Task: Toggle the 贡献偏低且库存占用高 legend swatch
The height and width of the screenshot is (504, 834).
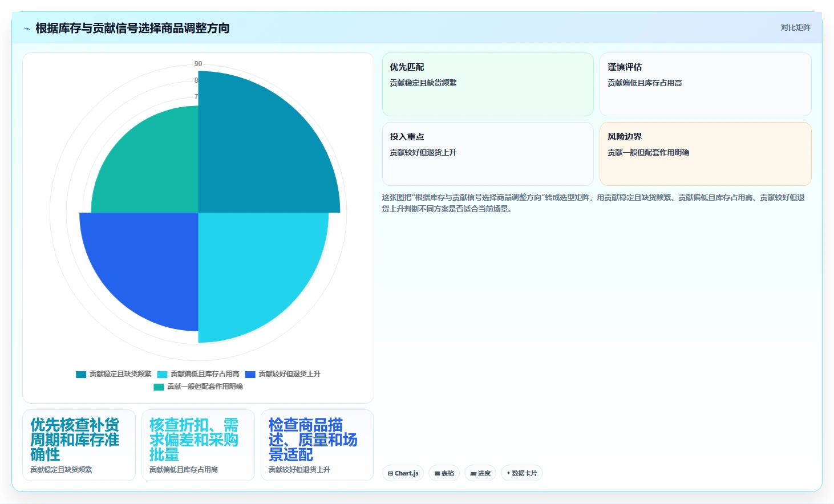Action: coord(162,375)
